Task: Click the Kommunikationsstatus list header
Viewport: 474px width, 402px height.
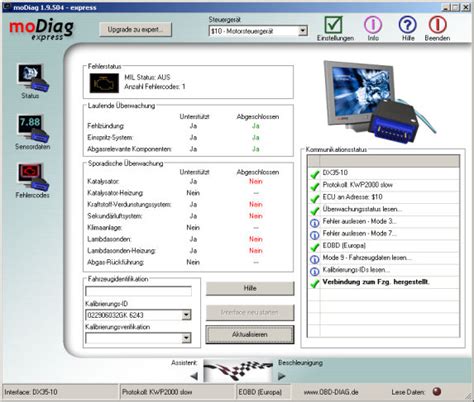Action: coord(383,161)
